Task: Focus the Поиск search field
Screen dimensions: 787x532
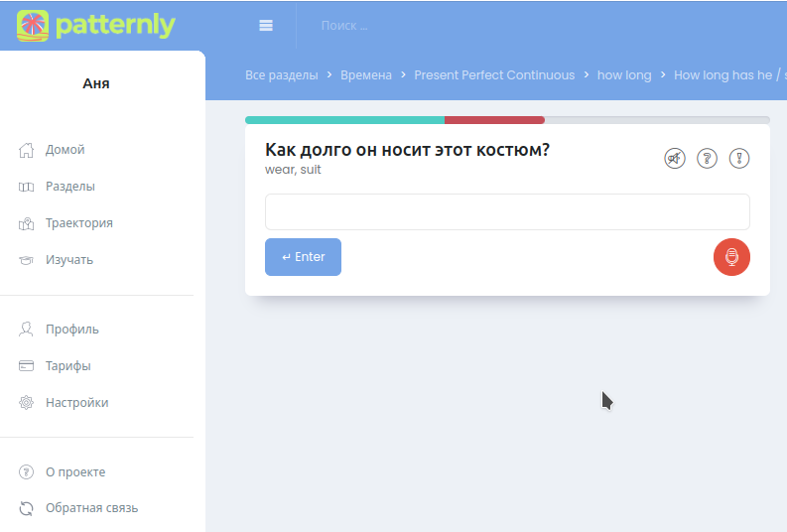Action: (x=397, y=26)
